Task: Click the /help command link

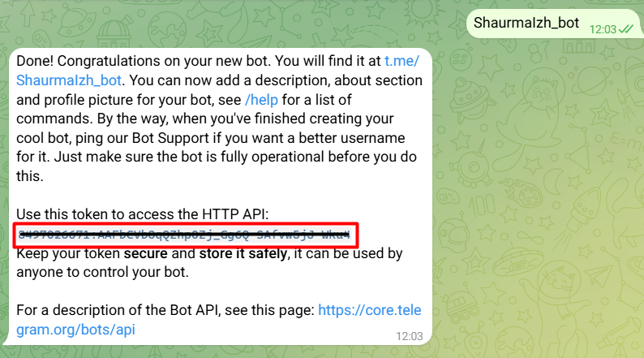Action: [261, 100]
